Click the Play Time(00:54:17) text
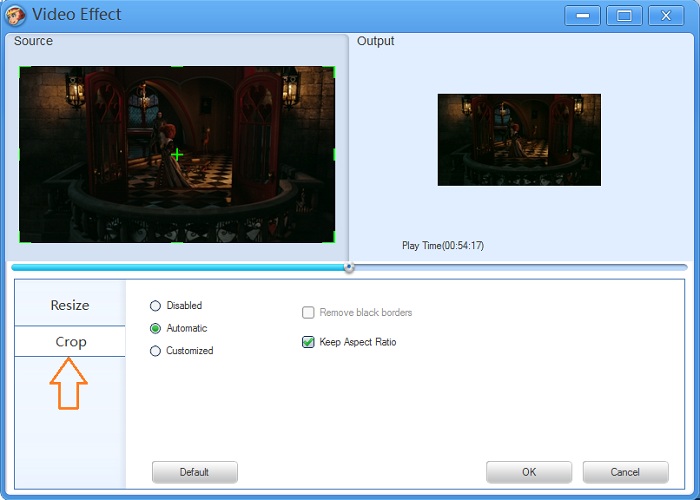The height and width of the screenshot is (500, 700). [x=443, y=246]
